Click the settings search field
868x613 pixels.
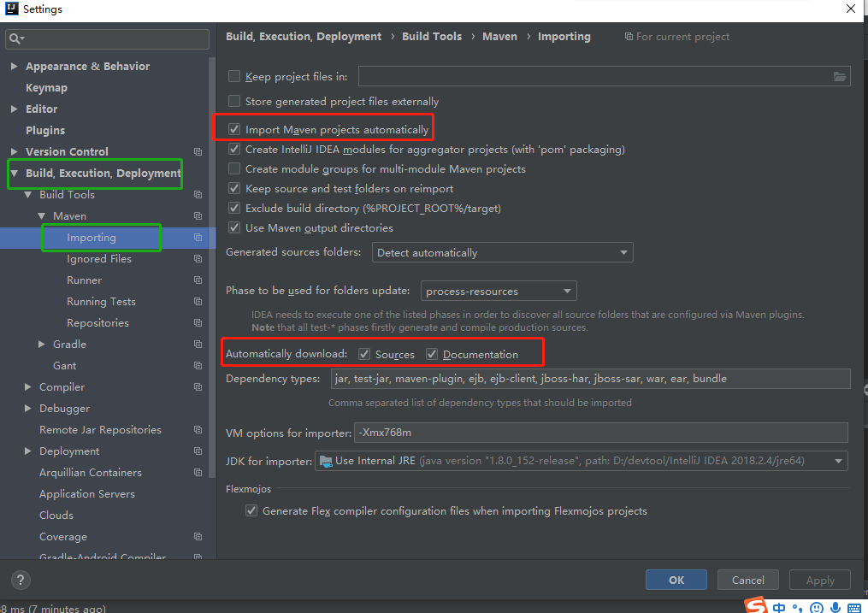pos(108,38)
